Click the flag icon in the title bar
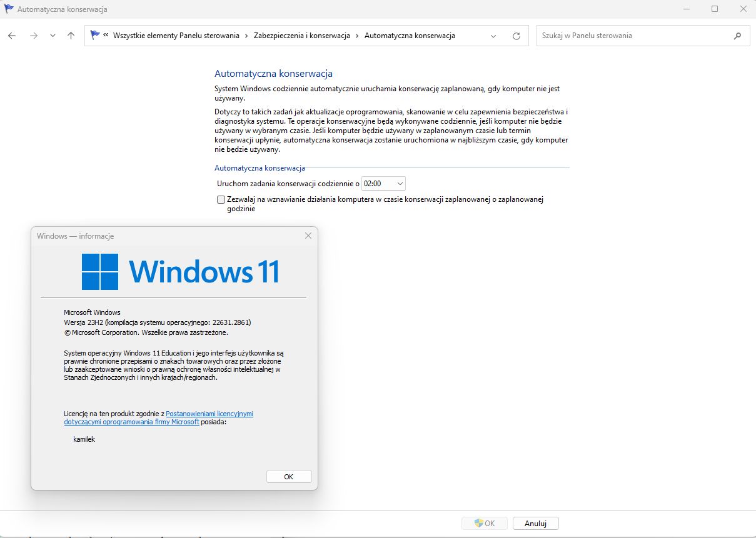756x538 pixels. pyautogui.click(x=9, y=9)
